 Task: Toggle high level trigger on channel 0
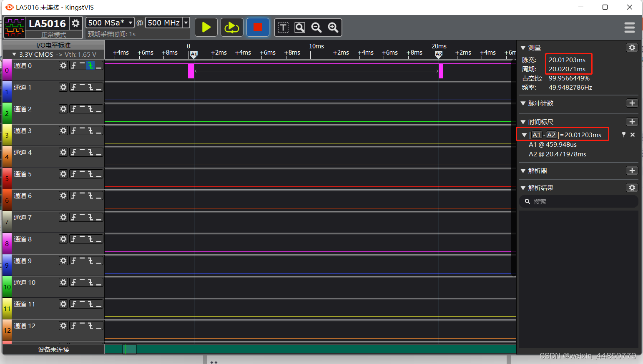82,65
